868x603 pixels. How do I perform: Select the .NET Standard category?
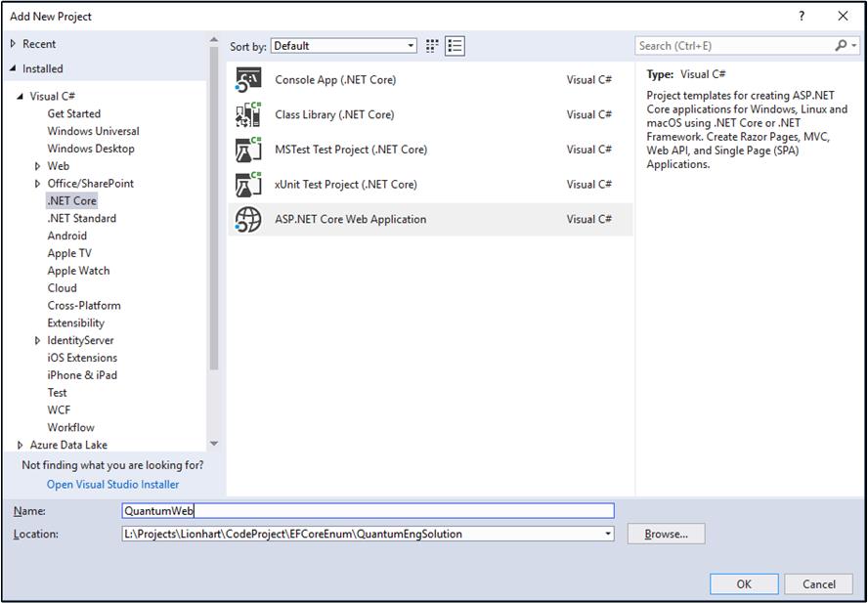point(81,218)
